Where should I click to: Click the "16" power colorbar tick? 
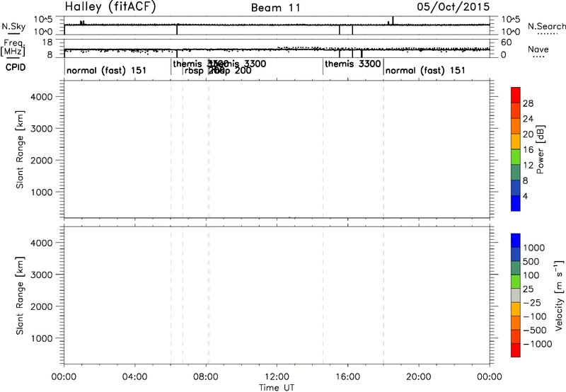coord(528,150)
